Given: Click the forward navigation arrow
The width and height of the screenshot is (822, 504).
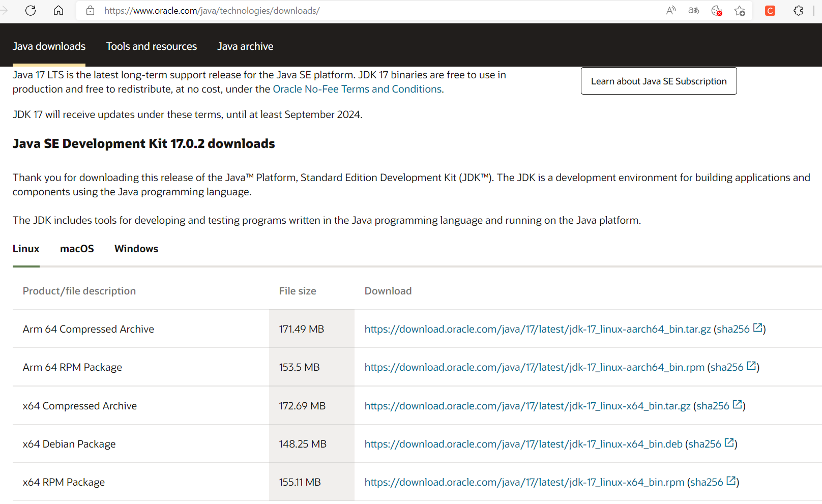Looking at the screenshot, I should (4, 11).
